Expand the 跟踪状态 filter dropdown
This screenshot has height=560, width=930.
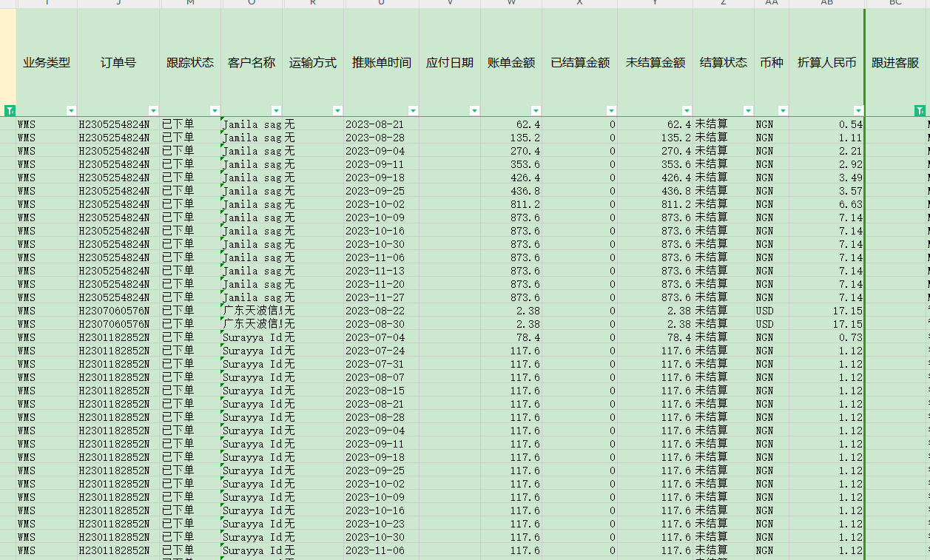(x=215, y=110)
